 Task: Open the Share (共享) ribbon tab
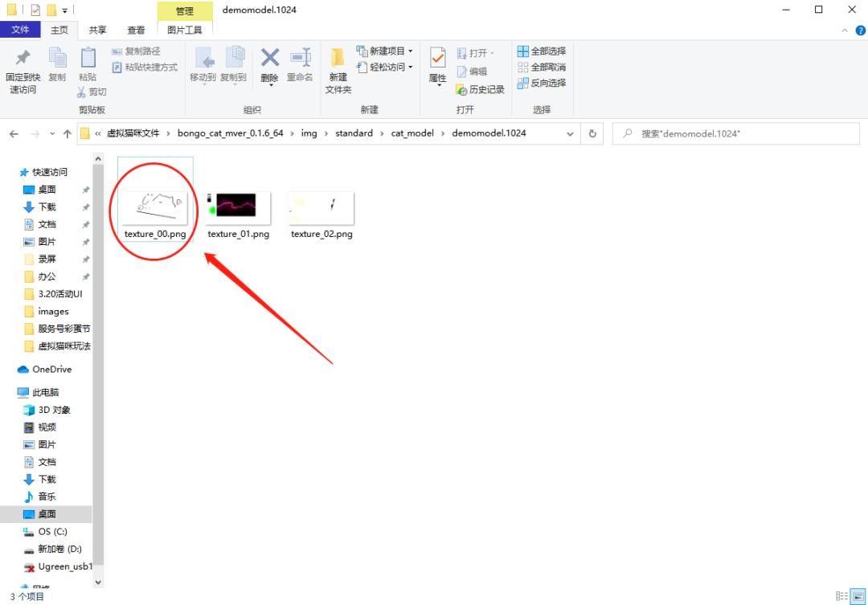click(97, 30)
